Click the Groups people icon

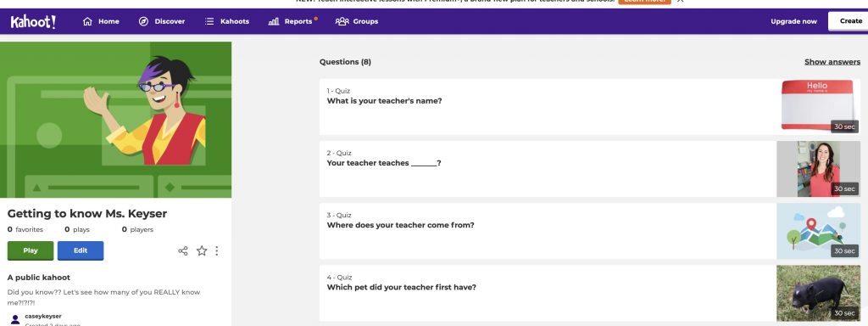(x=342, y=21)
